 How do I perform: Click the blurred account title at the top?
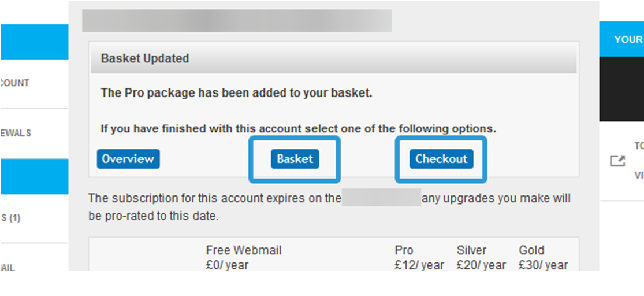(237, 21)
